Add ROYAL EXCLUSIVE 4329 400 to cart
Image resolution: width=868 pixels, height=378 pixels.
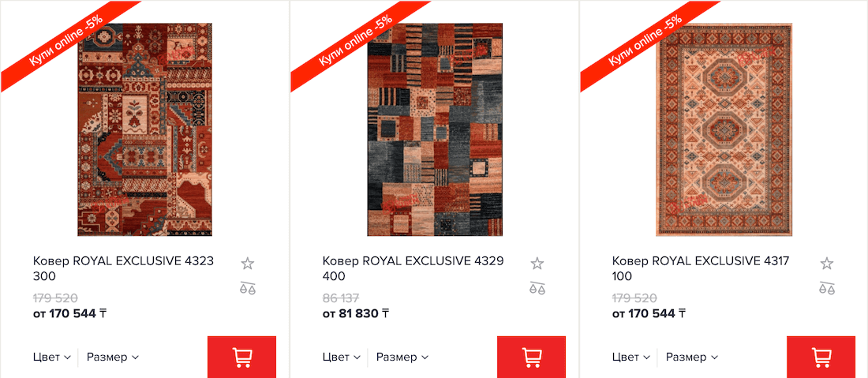(531, 357)
